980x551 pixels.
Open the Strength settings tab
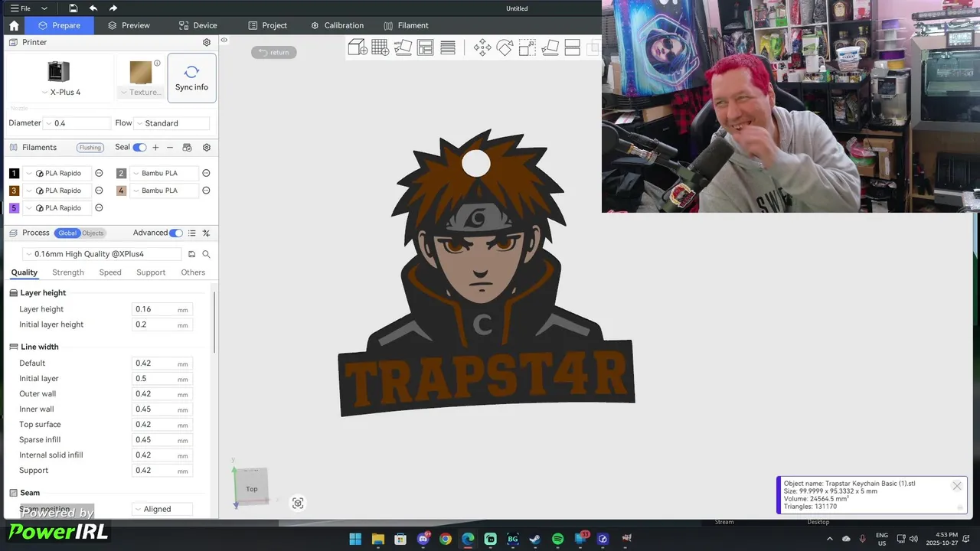click(x=68, y=272)
